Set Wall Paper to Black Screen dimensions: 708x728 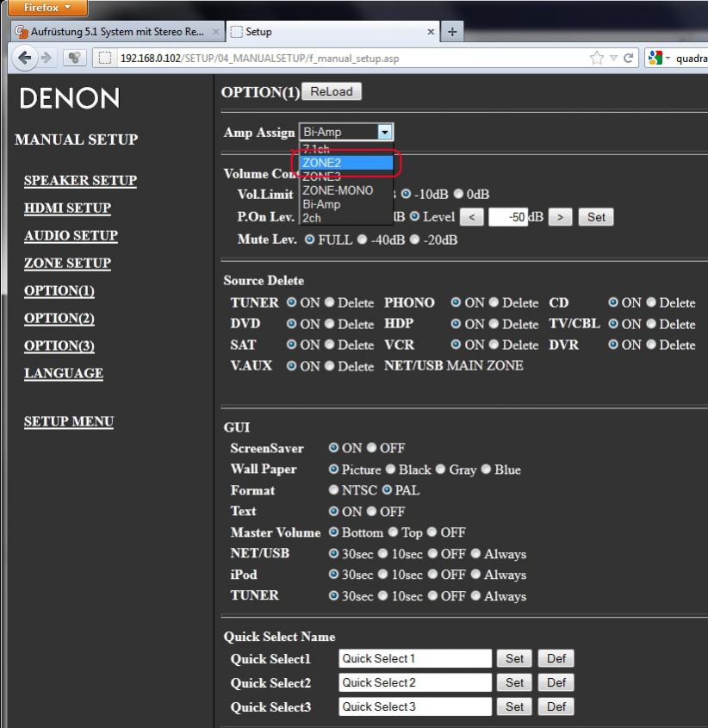390,469
